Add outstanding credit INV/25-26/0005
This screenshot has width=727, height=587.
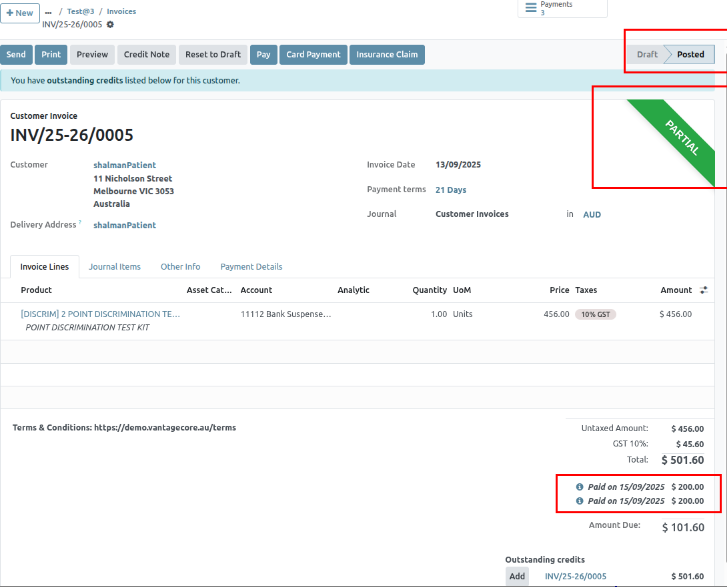(517, 576)
